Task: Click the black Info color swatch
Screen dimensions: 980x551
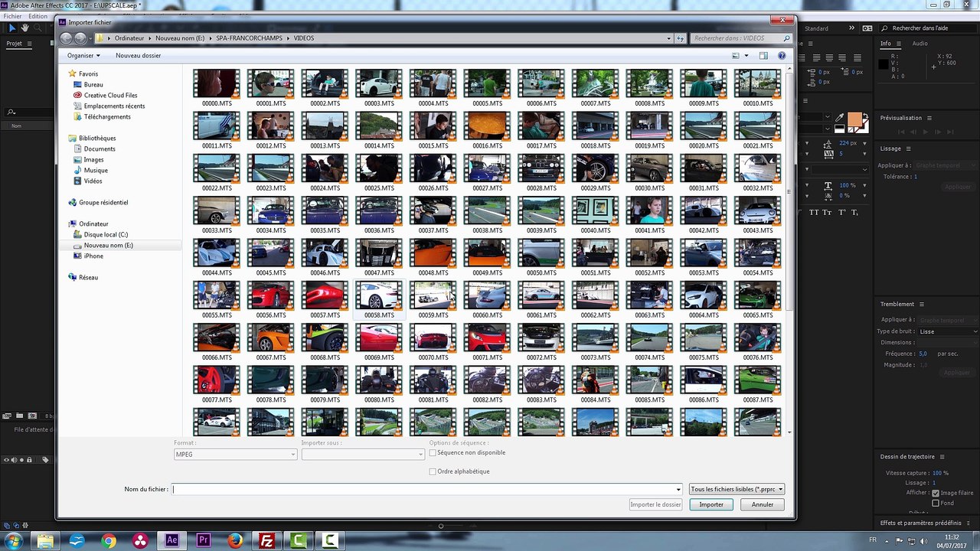Action: (x=884, y=65)
